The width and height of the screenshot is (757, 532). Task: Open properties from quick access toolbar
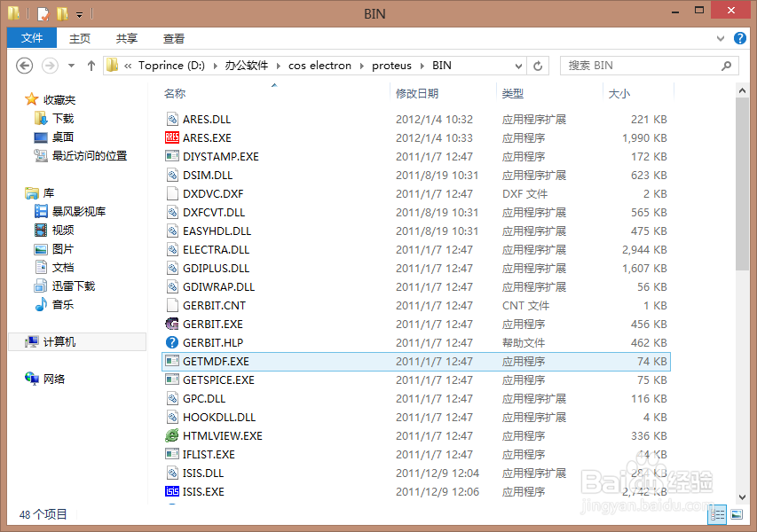pos(43,13)
